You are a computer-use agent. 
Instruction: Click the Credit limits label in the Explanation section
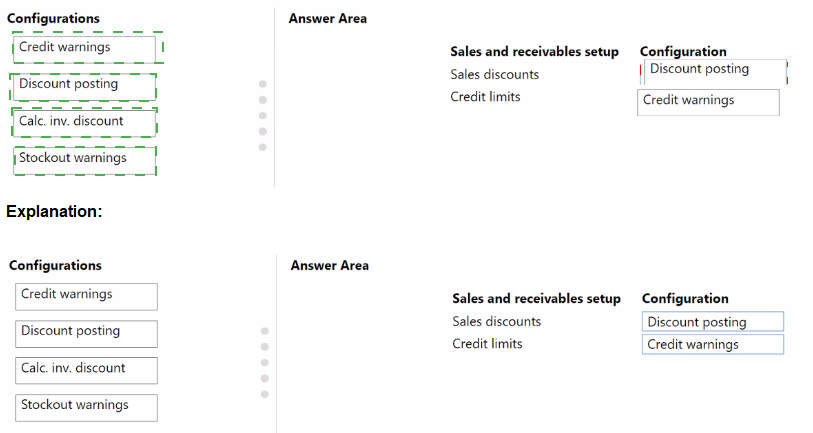click(x=487, y=344)
